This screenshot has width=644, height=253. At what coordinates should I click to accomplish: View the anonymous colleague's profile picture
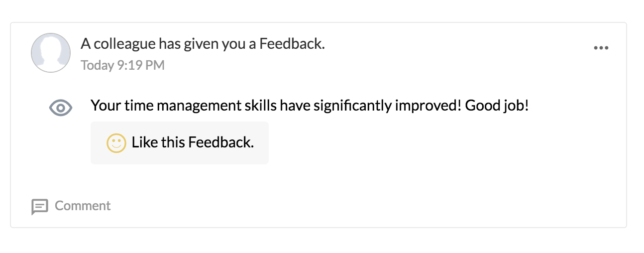coord(51,53)
